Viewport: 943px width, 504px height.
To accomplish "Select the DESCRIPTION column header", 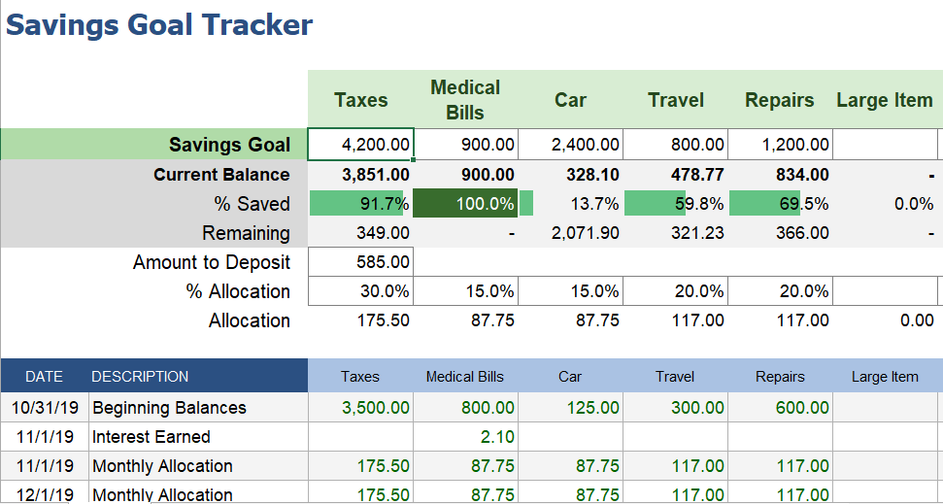I will pos(140,377).
